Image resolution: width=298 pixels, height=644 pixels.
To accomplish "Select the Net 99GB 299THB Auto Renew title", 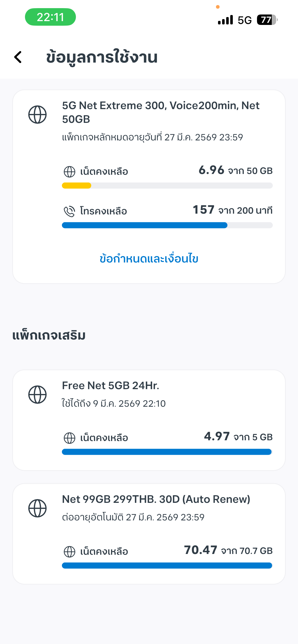I will coord(156,499).
